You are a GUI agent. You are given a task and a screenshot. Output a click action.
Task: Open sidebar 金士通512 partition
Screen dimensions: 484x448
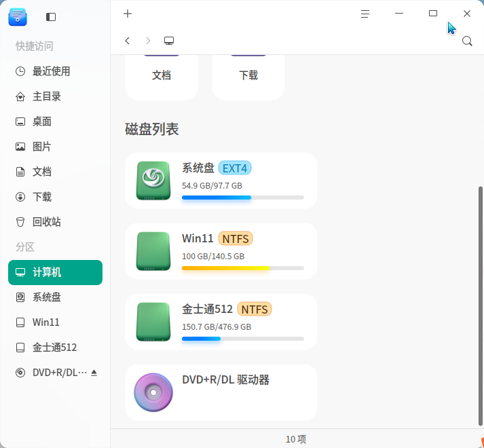[55, 348]
